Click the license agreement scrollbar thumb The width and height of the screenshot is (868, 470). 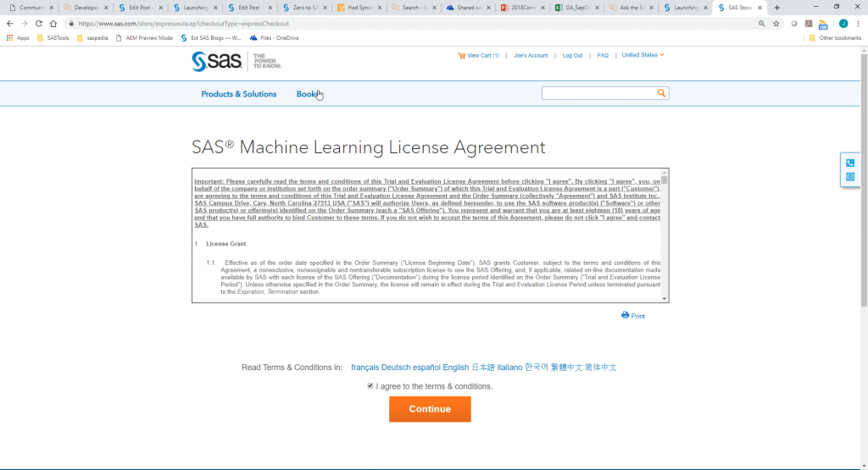[665, 180]
